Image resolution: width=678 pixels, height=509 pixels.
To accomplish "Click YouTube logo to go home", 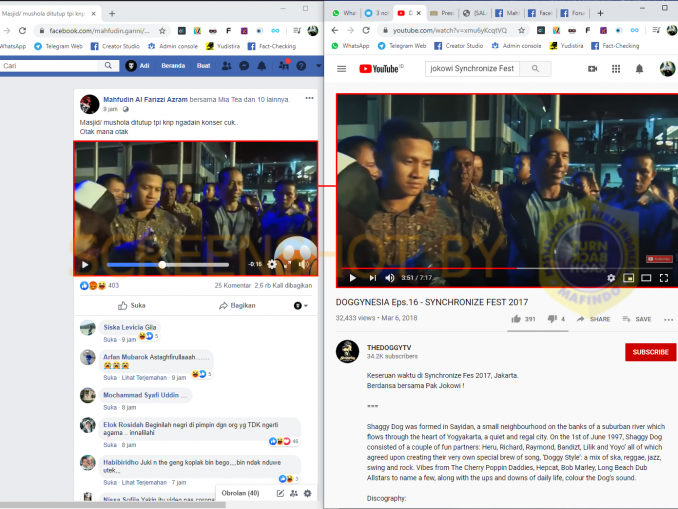I will pos(381,69).
